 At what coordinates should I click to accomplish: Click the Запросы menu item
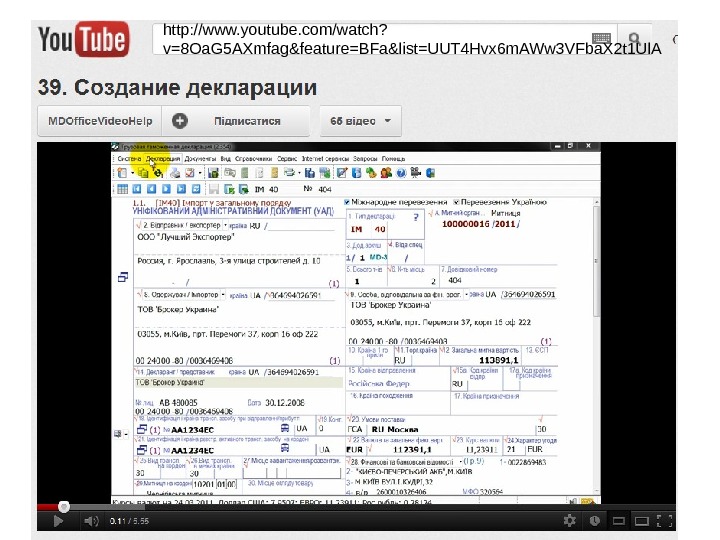(x=366, y=158)
